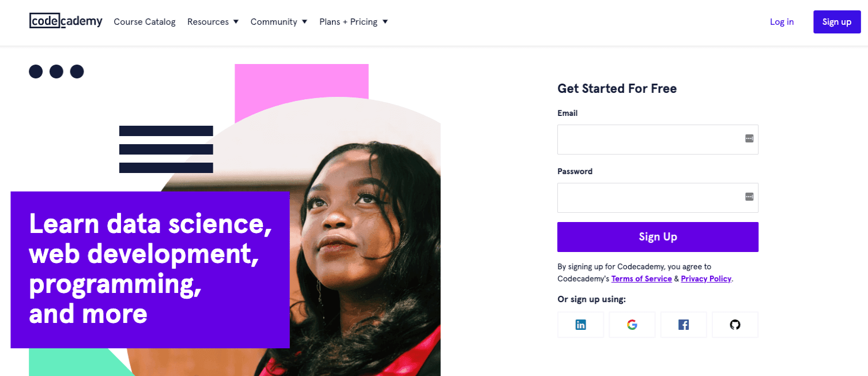The height and width of the screenshot is (376, 868).
Task: Open the Terms of Service link
Action: (x=641, y=279)
